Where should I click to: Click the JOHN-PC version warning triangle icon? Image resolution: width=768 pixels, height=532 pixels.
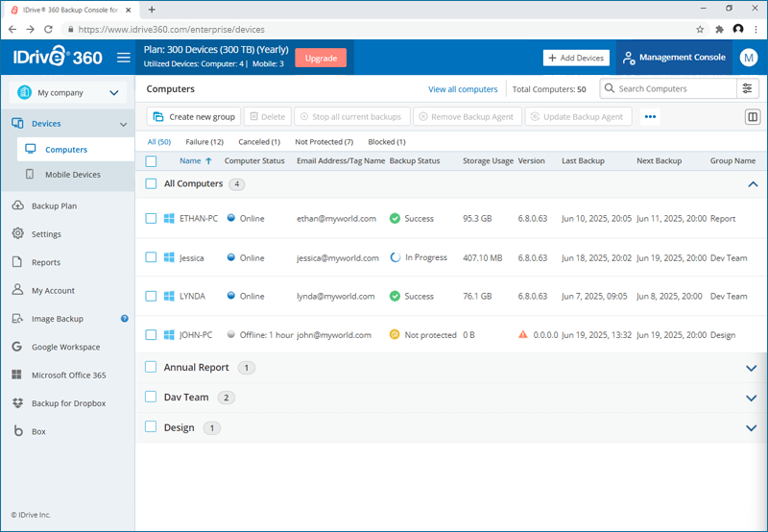[523, 334]
